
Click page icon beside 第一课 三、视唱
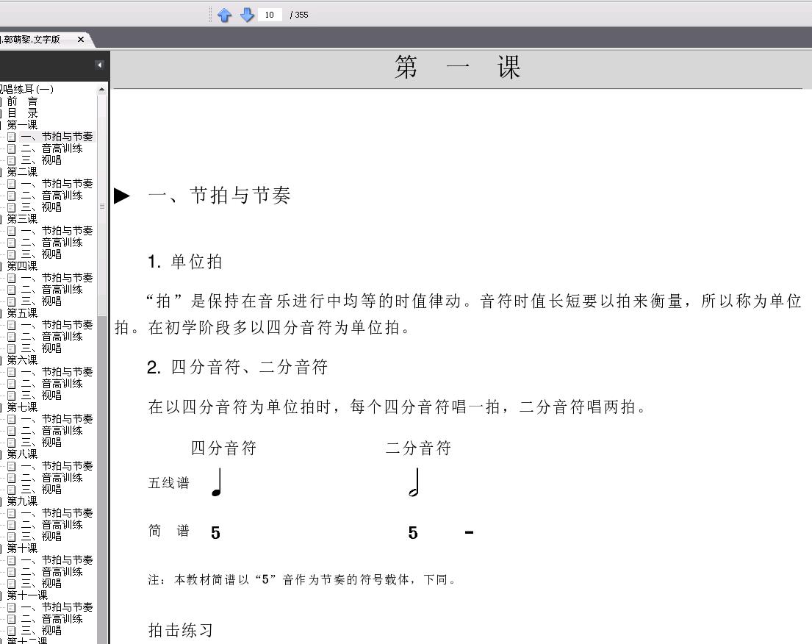[12, 160]
